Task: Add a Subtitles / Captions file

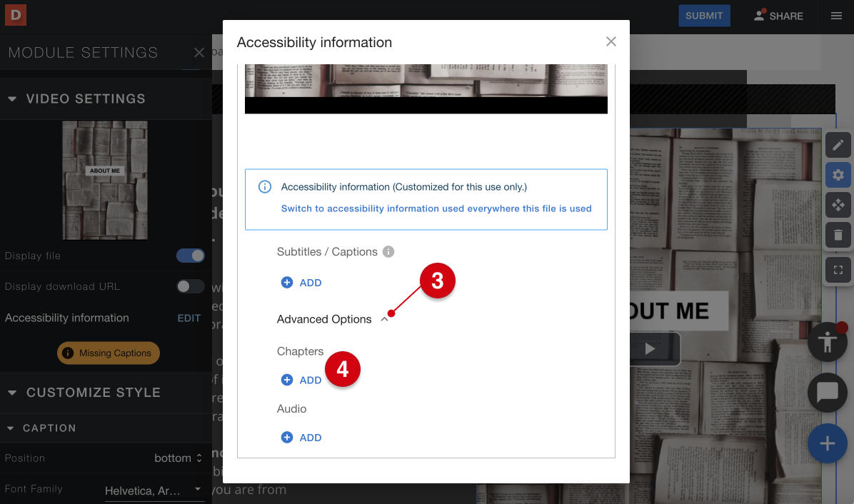Action: 301,283
